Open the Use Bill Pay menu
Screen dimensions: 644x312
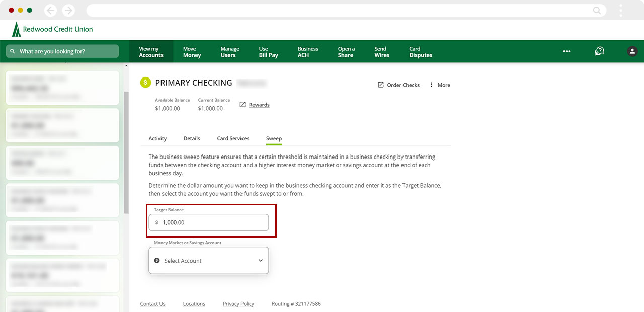pos(268,52)
